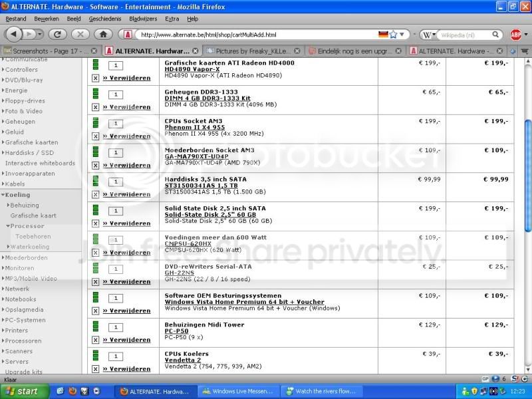Open the Bladwijzers menu

(143, 19)
